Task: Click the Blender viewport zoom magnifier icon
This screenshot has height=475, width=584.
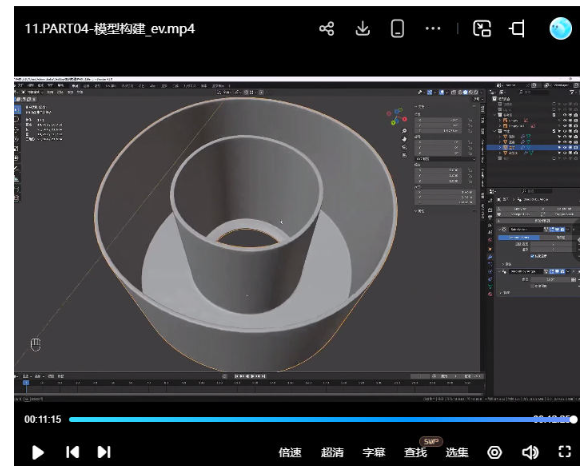Action: point(404,131)
